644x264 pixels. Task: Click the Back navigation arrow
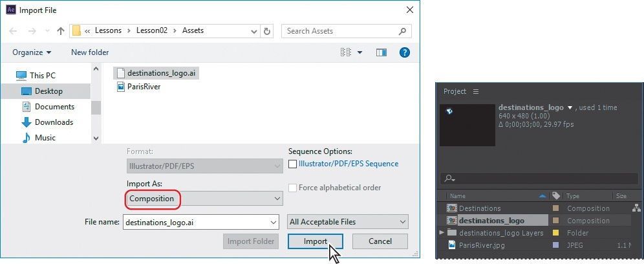tap(13, 31)
